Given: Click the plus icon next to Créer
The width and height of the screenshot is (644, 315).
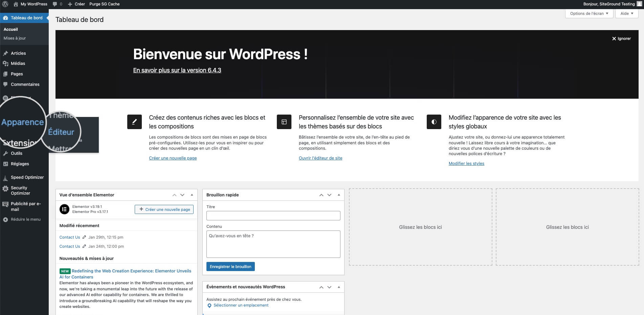Looking at the screenshot, I should [x=70, y=4].
